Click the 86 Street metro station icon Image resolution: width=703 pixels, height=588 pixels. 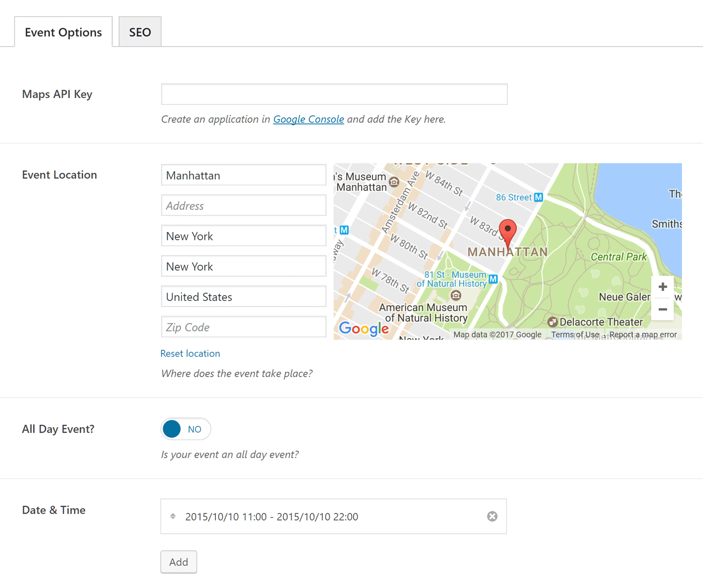click(538, 197)
